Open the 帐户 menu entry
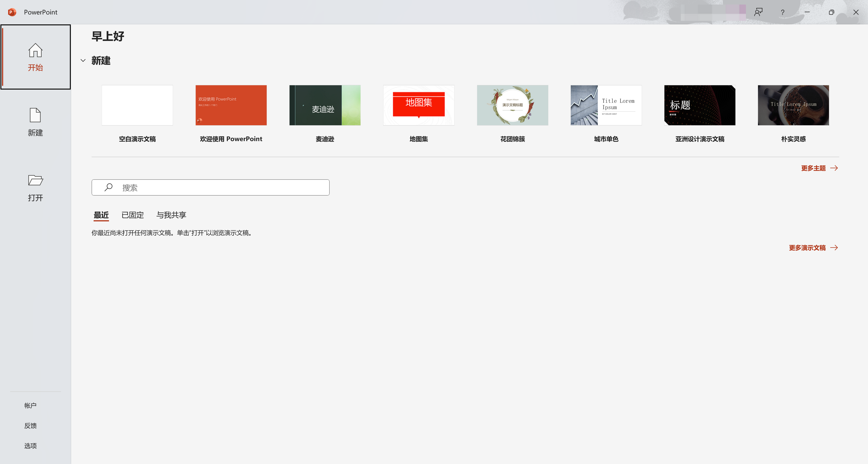868x464 pixels. (x=30, y=405)
